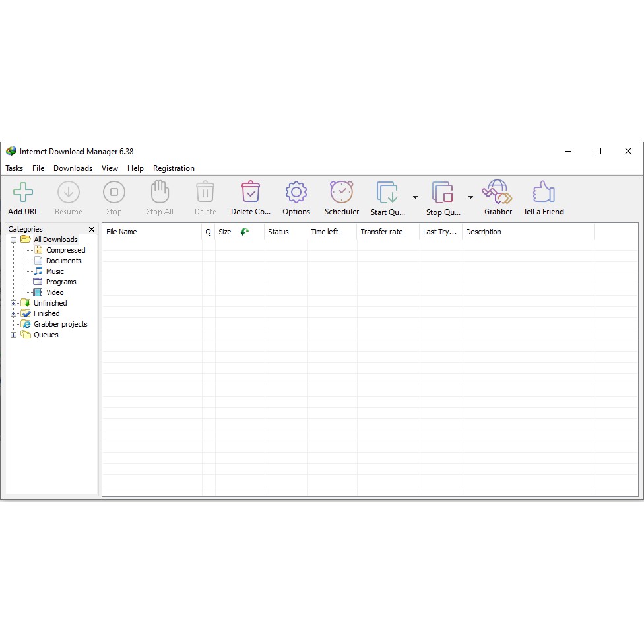The height and width of the screenshot is (644, 644).
Task: Click the Music note category icon
Action: [38, 271]
